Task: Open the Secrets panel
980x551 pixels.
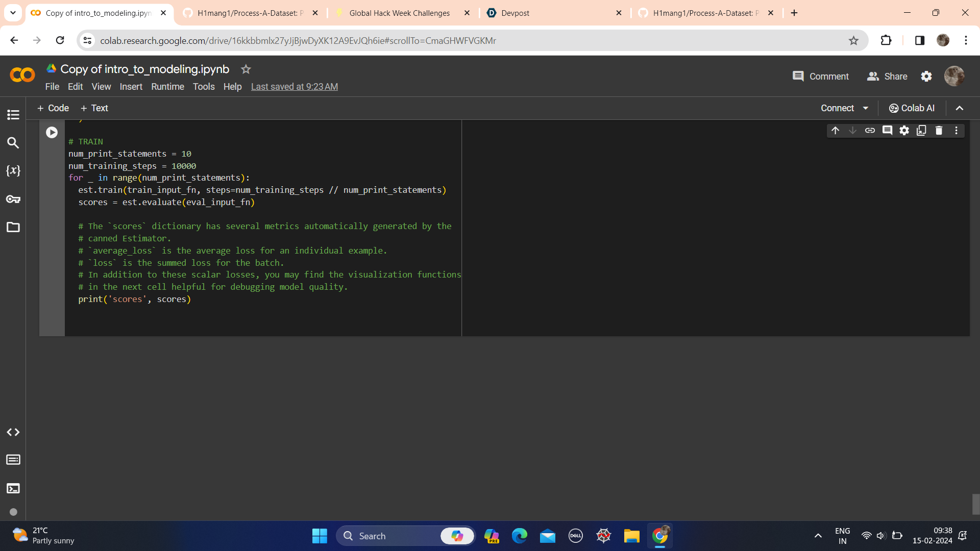Action: click(x=13, y=199)
